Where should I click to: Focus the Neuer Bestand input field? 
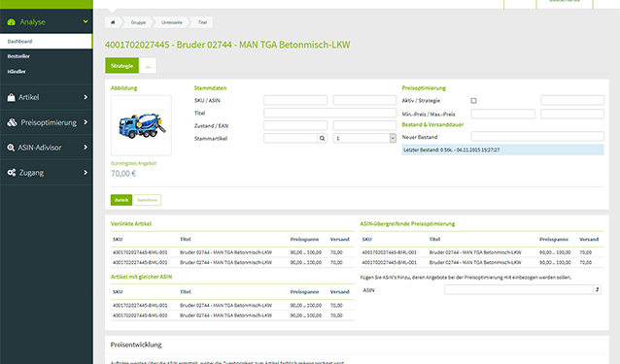click(537, 137)
